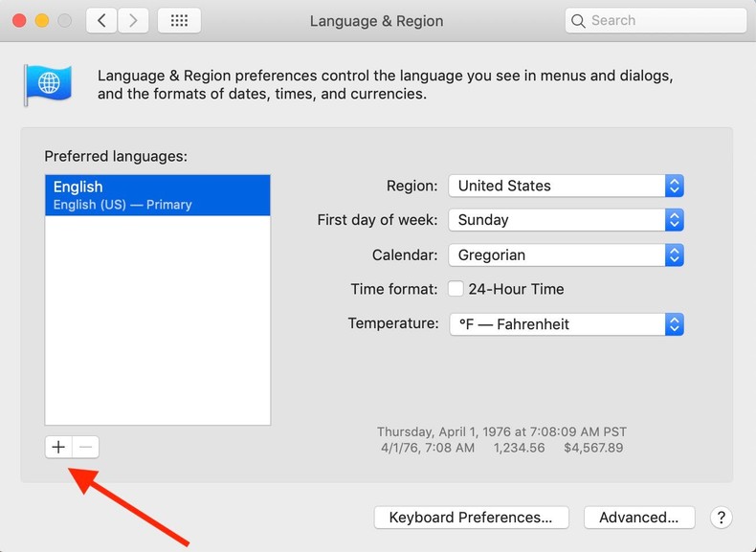Image resolution: width=756 pixels, height=552 pixels.
Task: Show all preferences grid icon
Action: tap(179, 21)
